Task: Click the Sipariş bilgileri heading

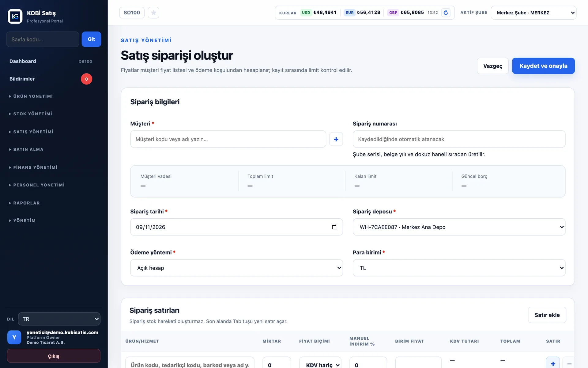Action: point(155,102)
